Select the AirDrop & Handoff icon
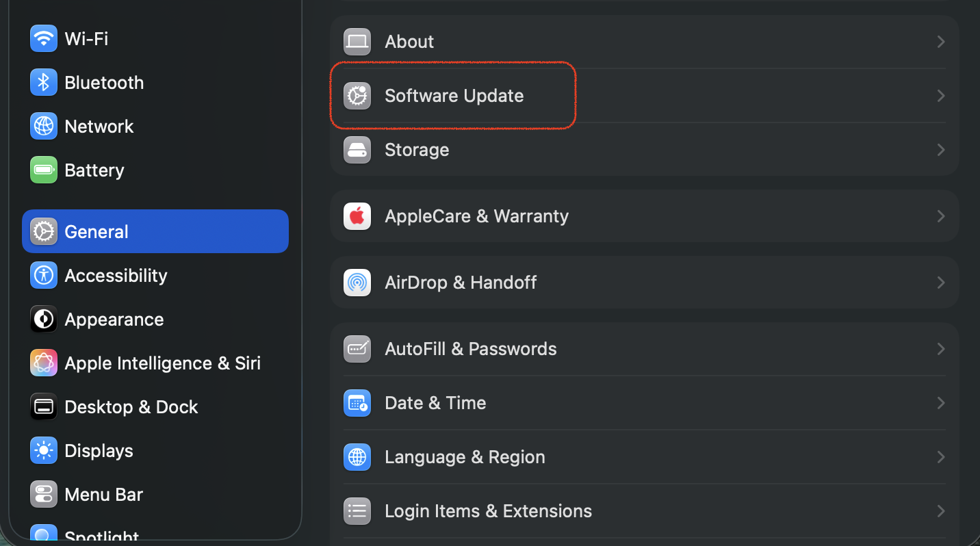This screenshot has width=980, height=546. [x=357, y=283]
